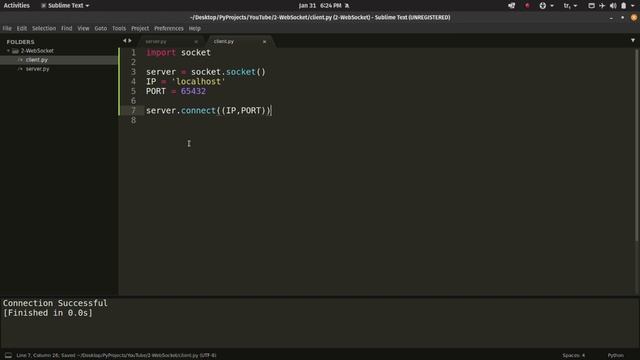Click the red recording indicator icon
The height and width of the screenshot is (360, 640).
point(527,6)
